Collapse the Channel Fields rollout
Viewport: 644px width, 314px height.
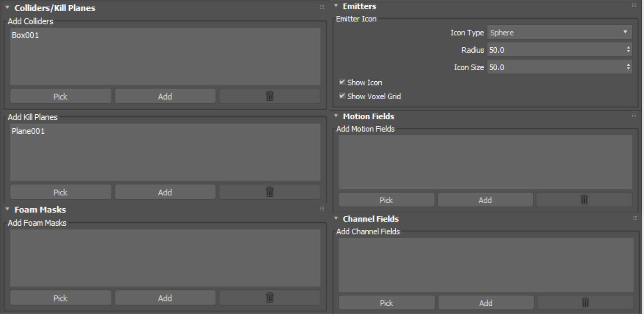(336, 218)
